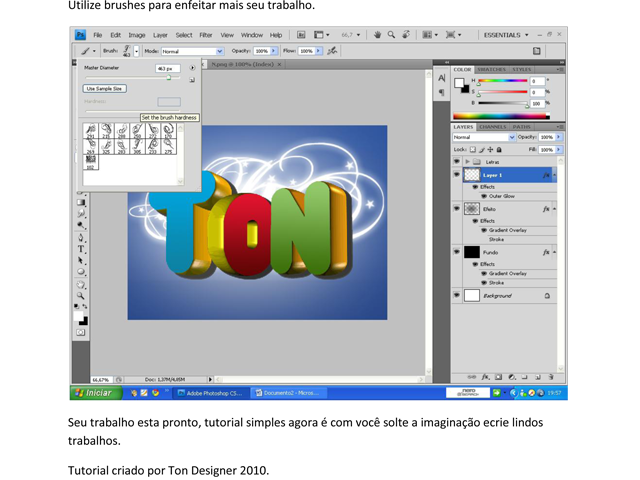Select the Pen tool in the toolbox
Image resolution: width=640 pixels, height=480 pixels.
coord(81,238)
